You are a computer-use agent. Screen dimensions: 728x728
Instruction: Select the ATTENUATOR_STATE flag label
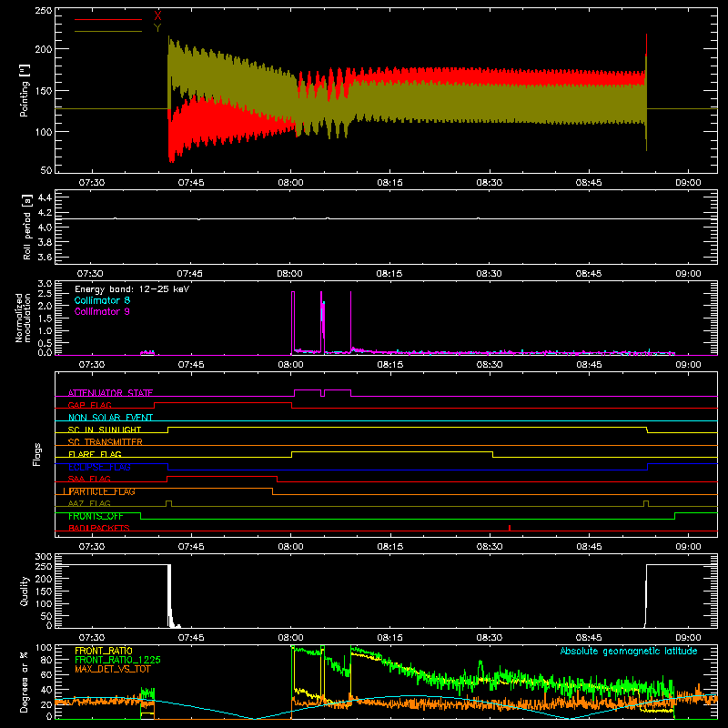(110, 393)
